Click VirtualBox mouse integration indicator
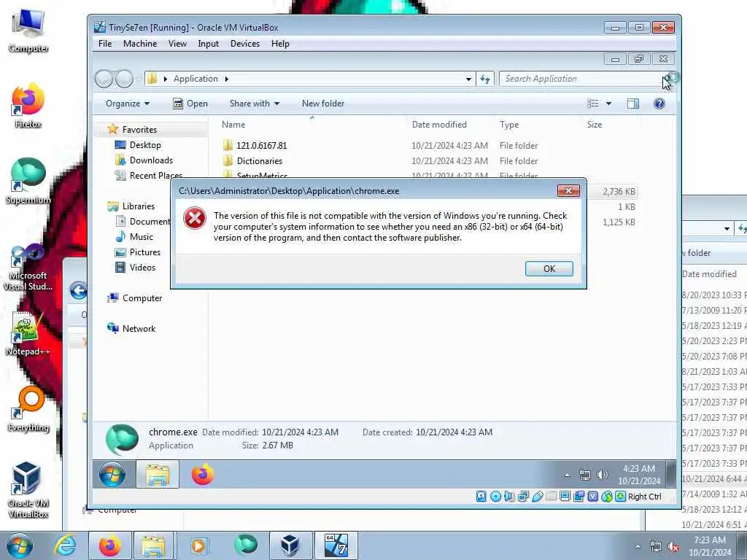This screenshot has height=560, width=747. 607,497
